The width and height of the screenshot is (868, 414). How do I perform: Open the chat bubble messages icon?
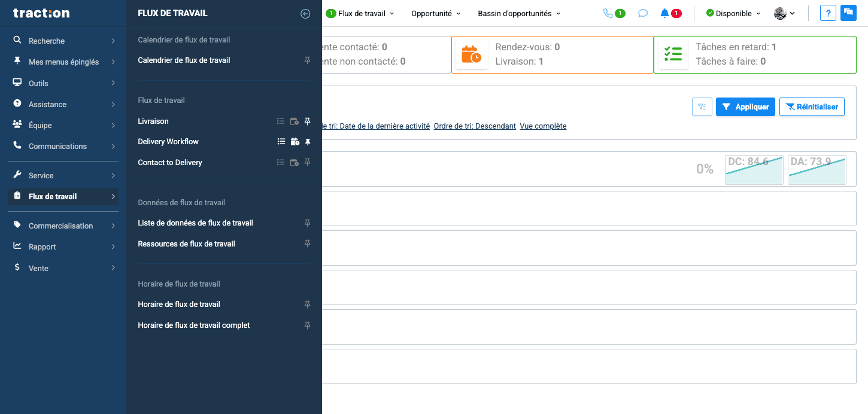pos(643,13)
